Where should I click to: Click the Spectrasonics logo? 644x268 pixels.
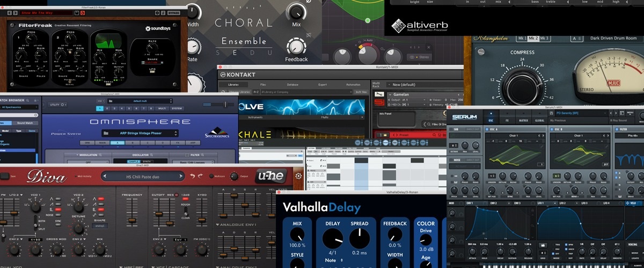[x=217, y=133]
